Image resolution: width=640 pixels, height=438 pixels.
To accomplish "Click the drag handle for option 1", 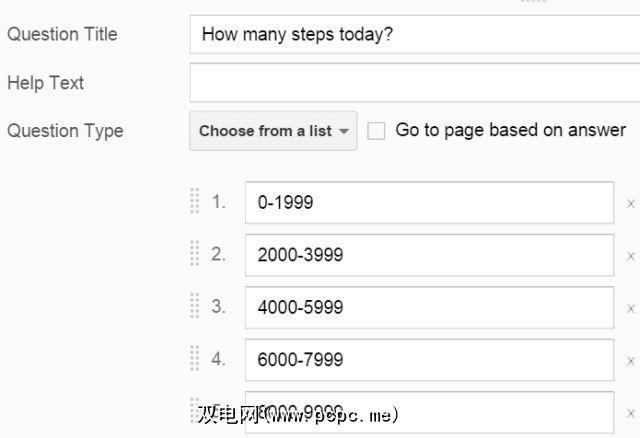I will (x=195, y=202).
